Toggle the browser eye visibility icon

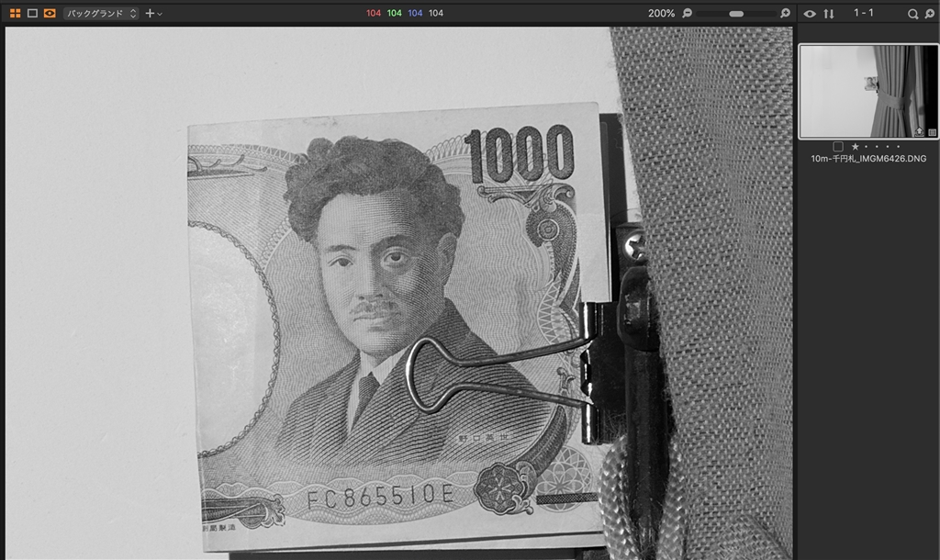pos(810,13)
